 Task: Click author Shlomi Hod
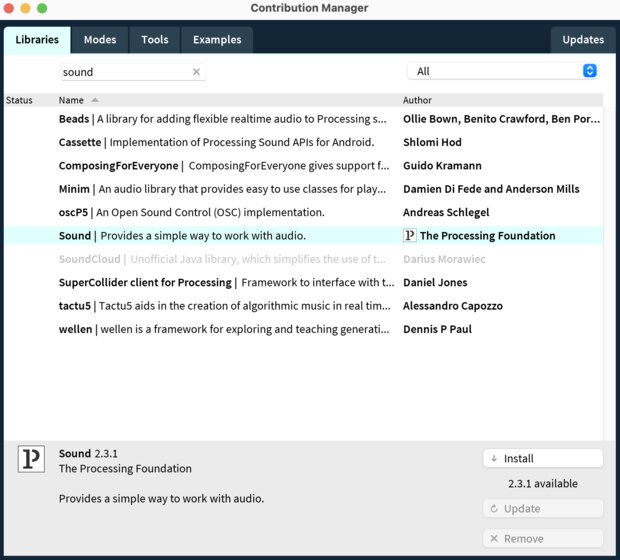(432, 142)
